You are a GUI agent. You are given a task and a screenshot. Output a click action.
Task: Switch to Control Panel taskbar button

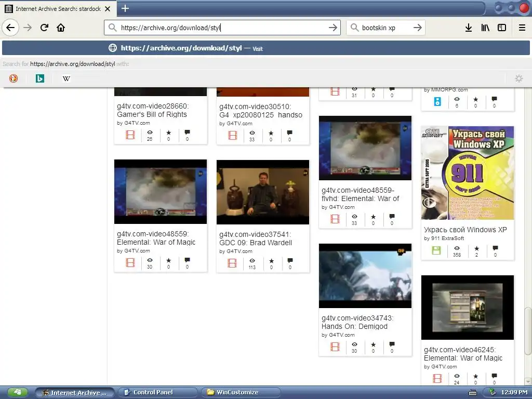[x=157, y=393]
